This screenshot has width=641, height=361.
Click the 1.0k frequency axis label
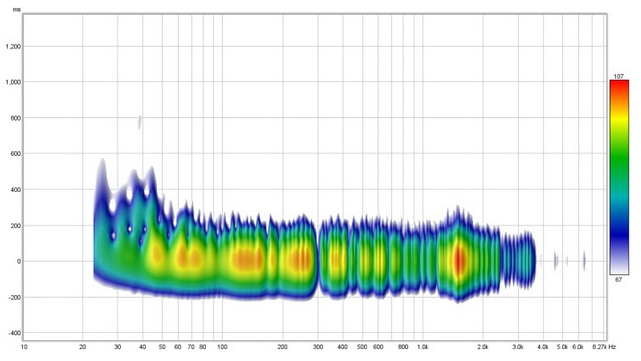[x=422, y=347]
